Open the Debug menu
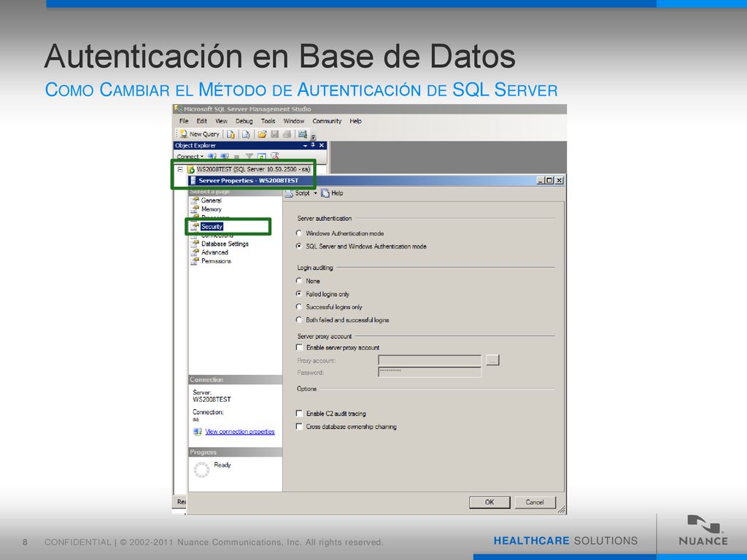The image size is (747, 560). point(244,121)
